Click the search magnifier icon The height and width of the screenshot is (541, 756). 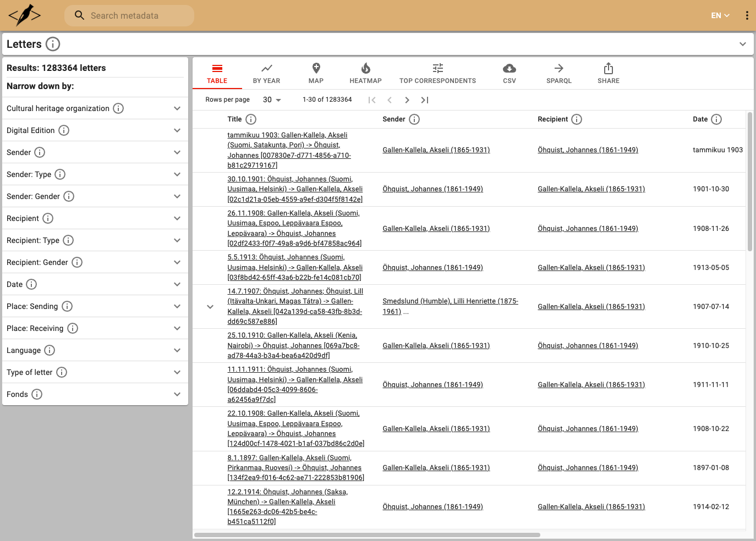pyautogui.click(x=80, y=15)
